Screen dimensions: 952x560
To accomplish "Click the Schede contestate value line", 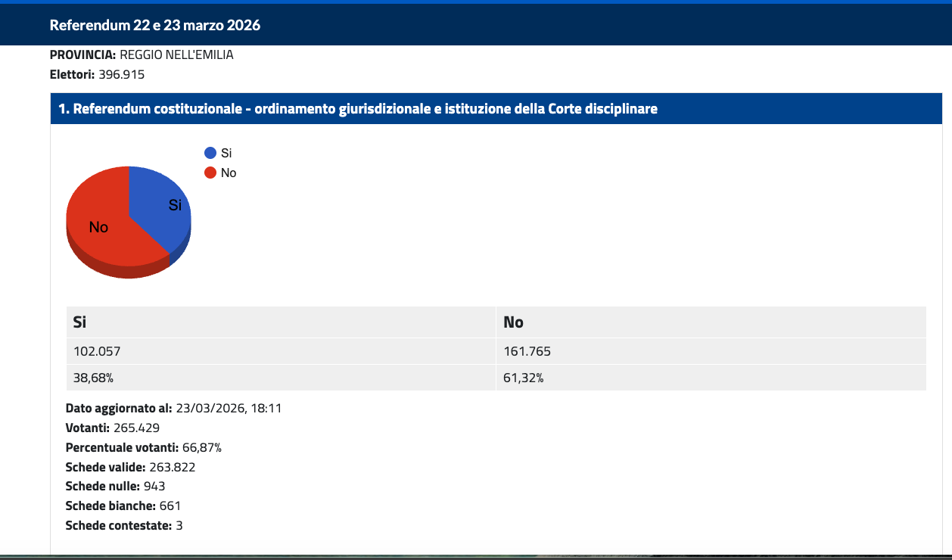I will pos(124,525).
